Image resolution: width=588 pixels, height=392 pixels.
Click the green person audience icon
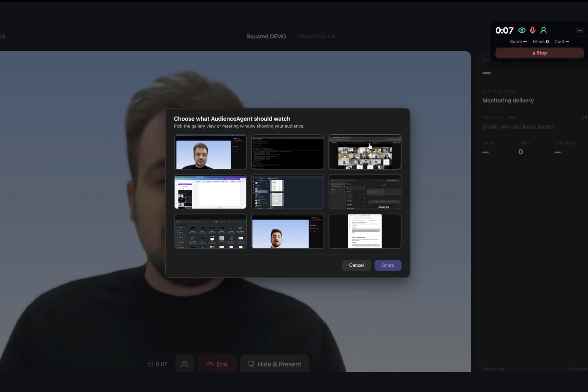coord(543,30)
